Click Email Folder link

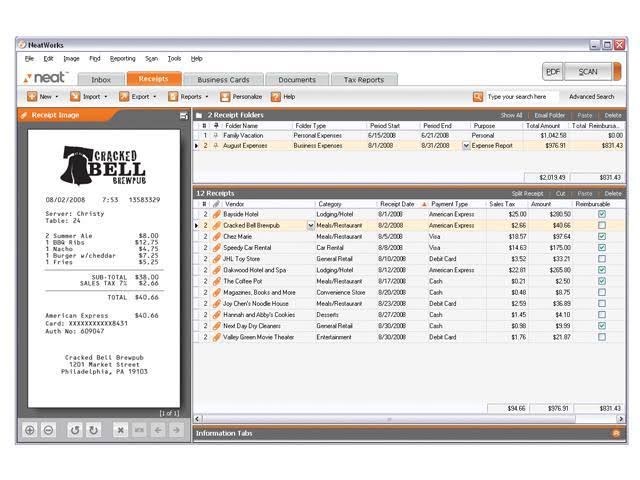pos(549,116)
